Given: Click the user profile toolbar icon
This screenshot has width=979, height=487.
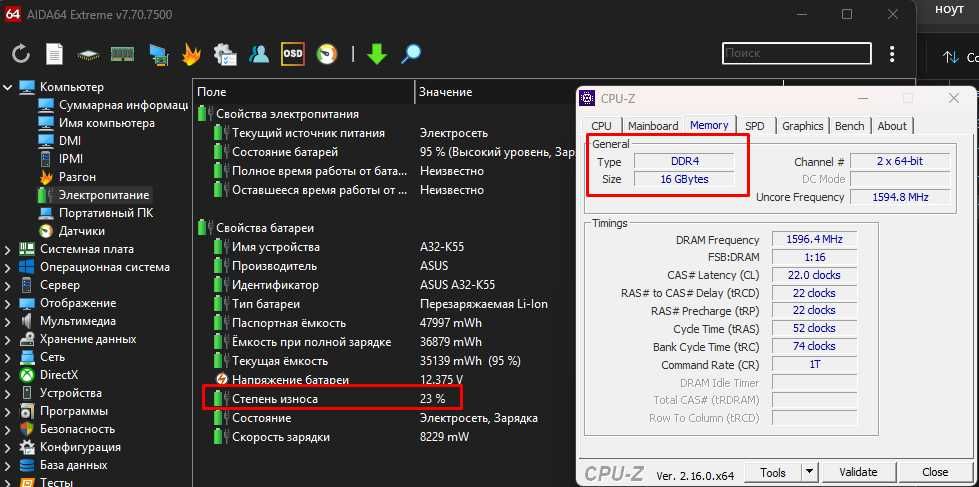Looking at the screenshot, I should (x=258, y=54).
